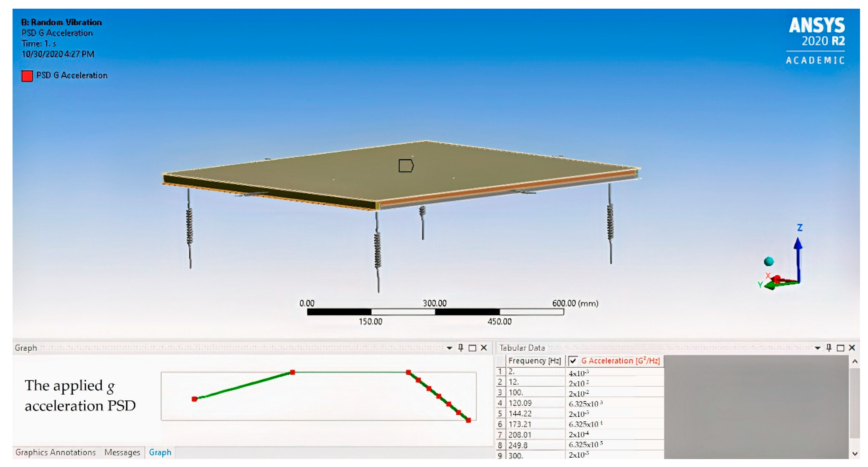Select last red point at PSD curve end
868x467 pixels.
click(468, 420)
